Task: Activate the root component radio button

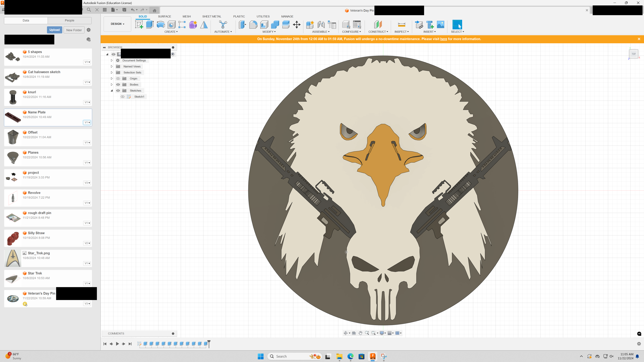Action: click(172, 54)
